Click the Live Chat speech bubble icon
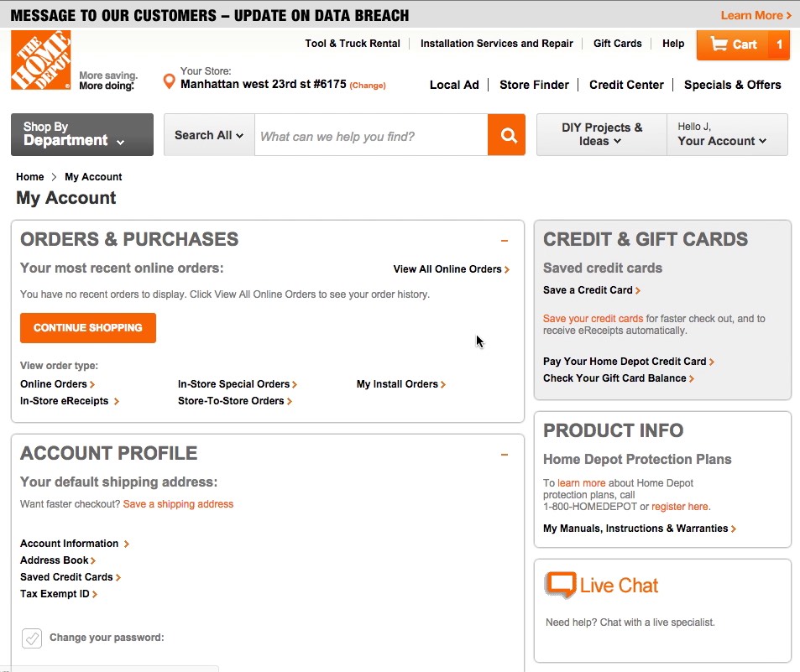Image resolution: width=800 pixels, height=672 pixels. (x=560, y=585)
